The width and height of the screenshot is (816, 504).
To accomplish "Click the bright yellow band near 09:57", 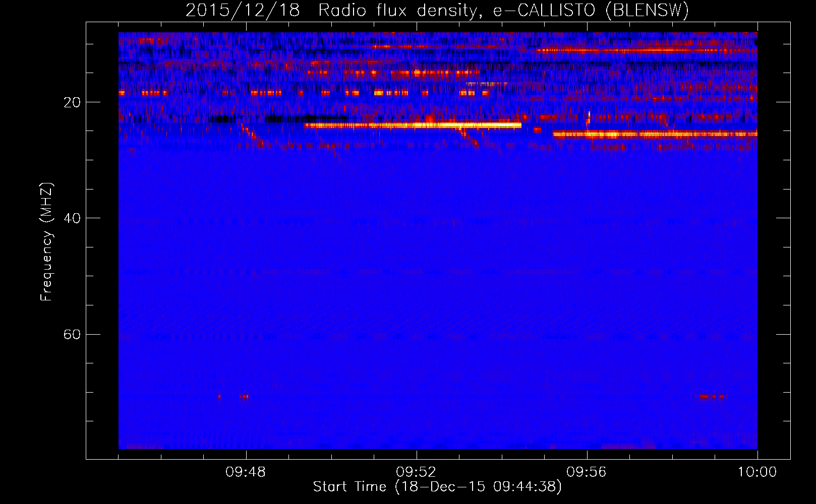I will click(x=655, y=135).
